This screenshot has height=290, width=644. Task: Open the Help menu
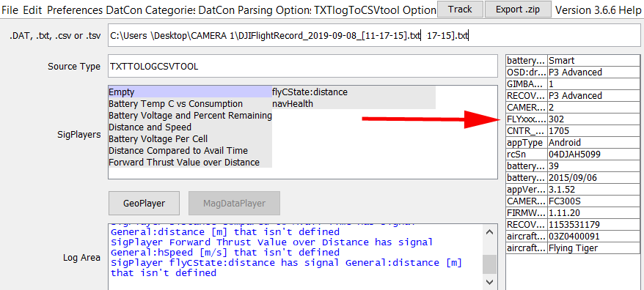pyautogui.click(x=631, y=10)
